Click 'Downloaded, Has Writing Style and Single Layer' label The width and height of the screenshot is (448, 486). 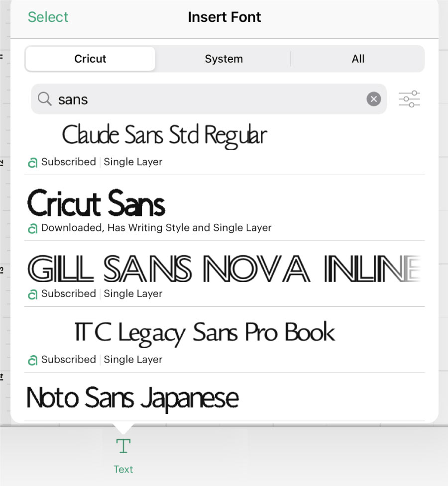tap(156, 228)
